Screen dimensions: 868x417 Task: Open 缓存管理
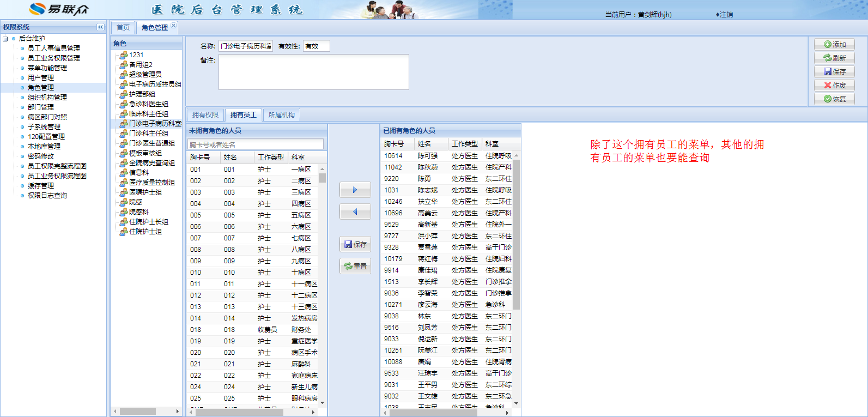pos(41,186)
